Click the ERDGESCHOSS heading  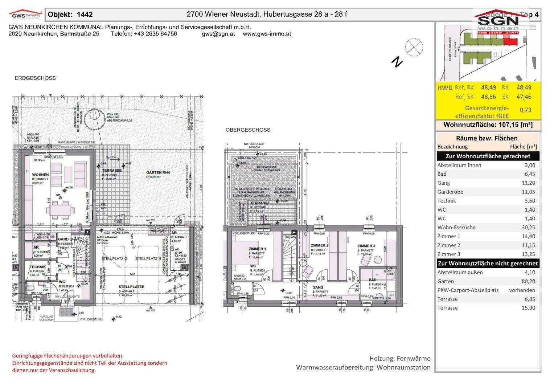tap(35, 78)
